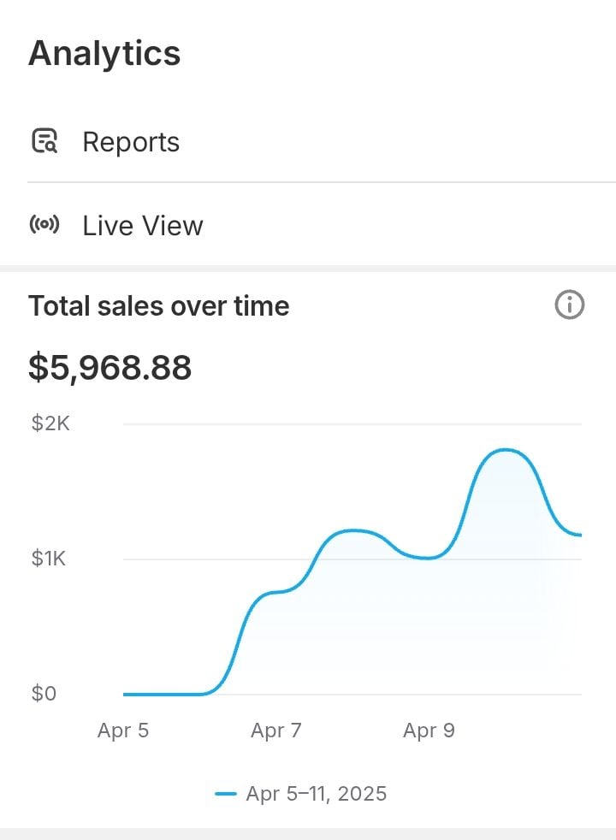Click the total sales amount $5,968.88

110,367
